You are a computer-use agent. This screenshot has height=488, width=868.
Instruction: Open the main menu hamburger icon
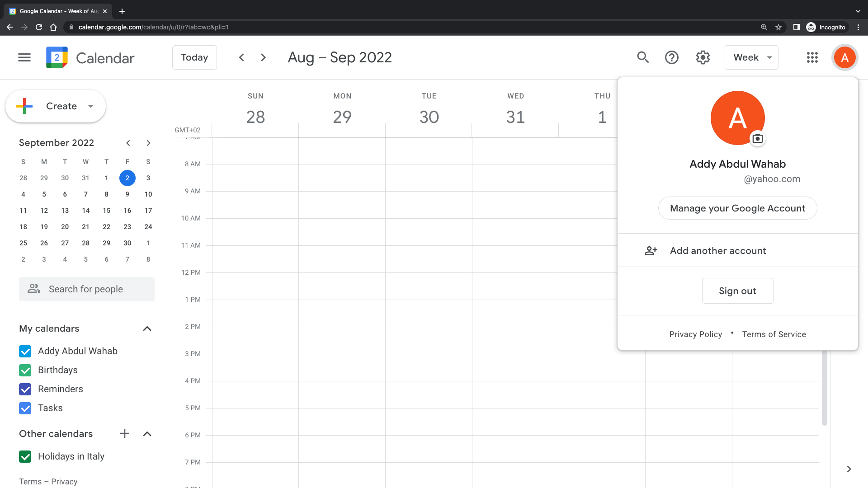(x=24, y=57)
